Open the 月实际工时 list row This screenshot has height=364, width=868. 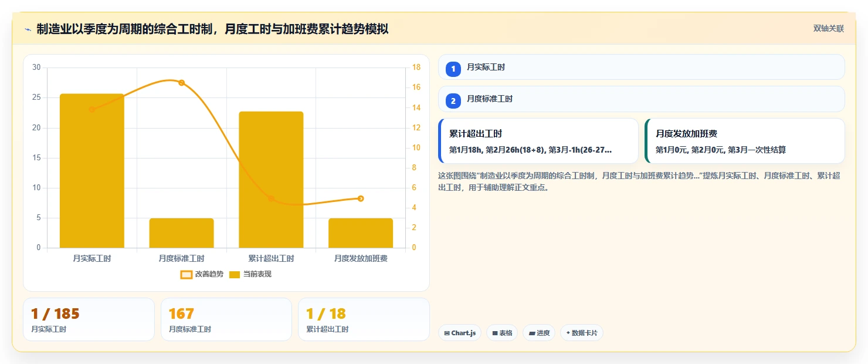pos(642,67)
